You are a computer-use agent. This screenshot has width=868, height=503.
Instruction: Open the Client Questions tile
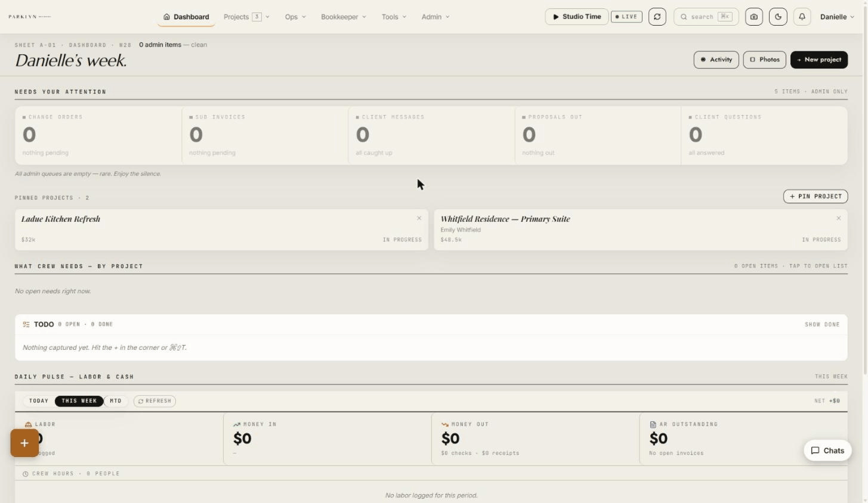click(764, 135)
